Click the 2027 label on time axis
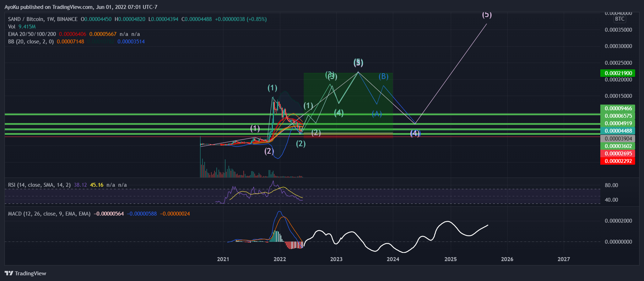Image resolution: width=644 pixels, height=281 pixels. (564, 259)
